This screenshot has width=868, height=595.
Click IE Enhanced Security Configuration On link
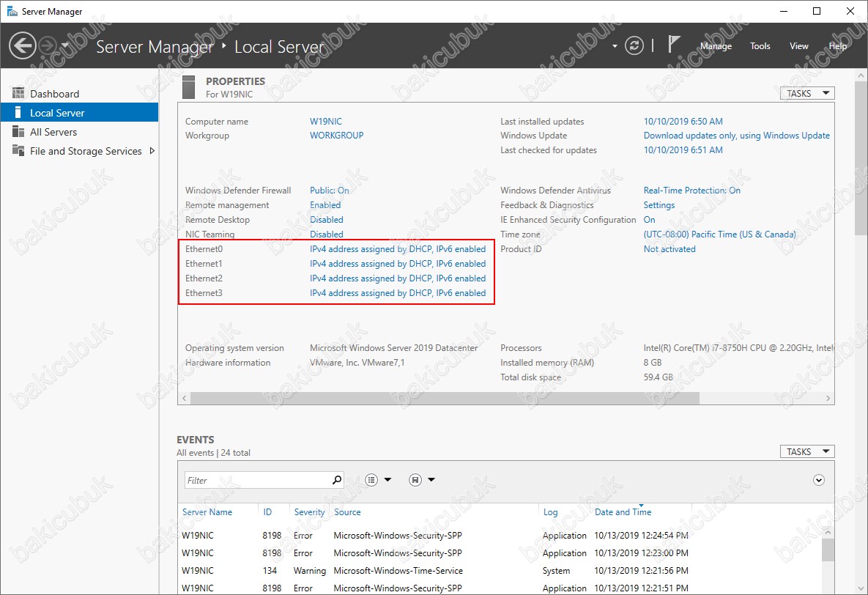649,219
